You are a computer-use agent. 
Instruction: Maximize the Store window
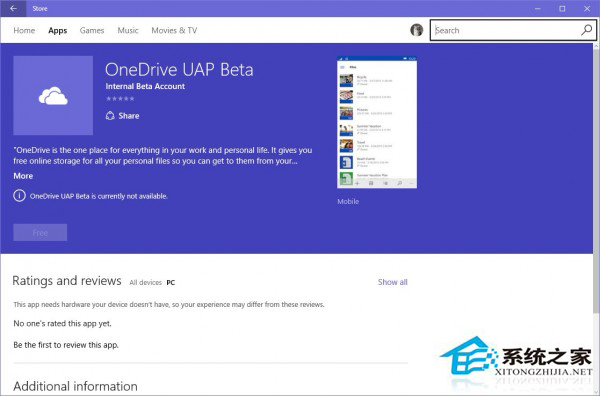click(562, 8)
